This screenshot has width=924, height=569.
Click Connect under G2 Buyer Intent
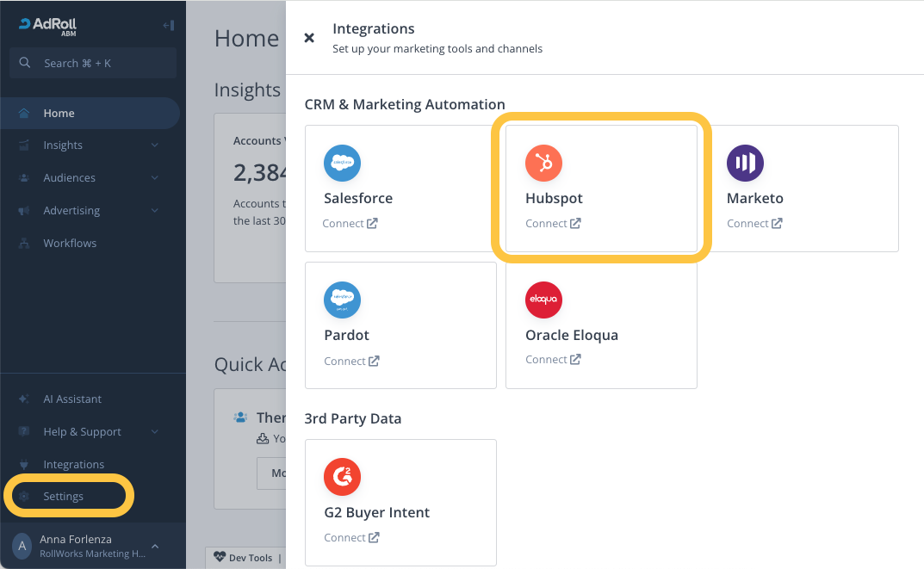(351, 538)
